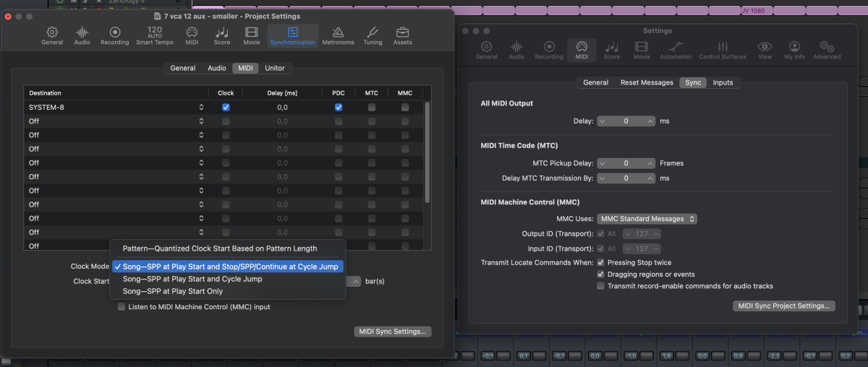Open Advanced settings
This screenshot has height=367, width=868.
tap(827, 50)
